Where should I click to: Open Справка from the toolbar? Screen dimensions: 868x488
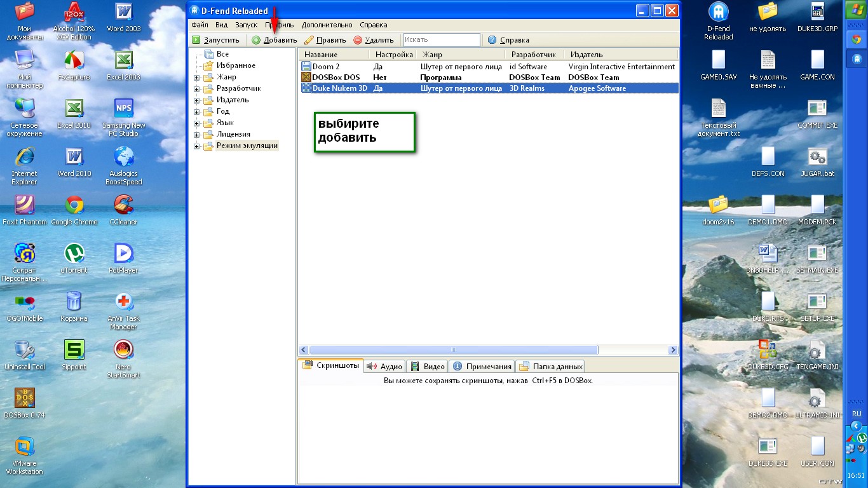click(508, 40)
